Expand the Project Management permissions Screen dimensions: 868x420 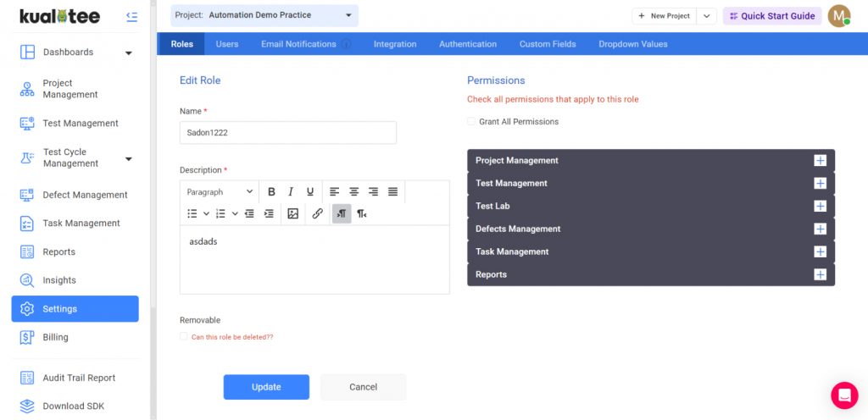(x=820, y=161)
